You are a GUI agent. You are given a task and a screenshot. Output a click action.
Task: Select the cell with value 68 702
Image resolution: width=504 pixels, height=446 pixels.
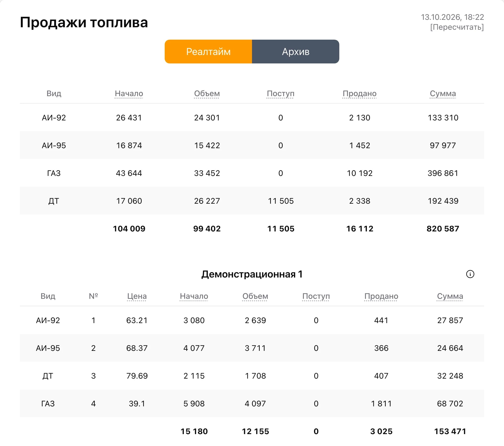click(x=450, y=404)
